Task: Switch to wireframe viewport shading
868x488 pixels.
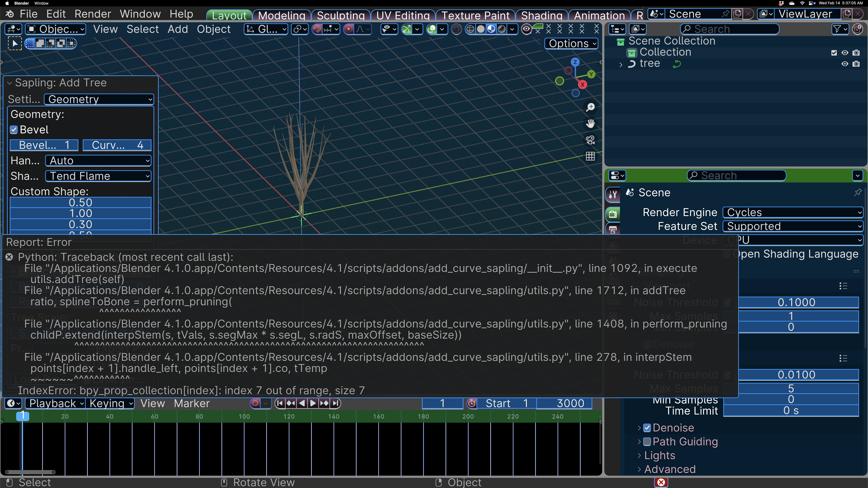Action: coord(470,29)
